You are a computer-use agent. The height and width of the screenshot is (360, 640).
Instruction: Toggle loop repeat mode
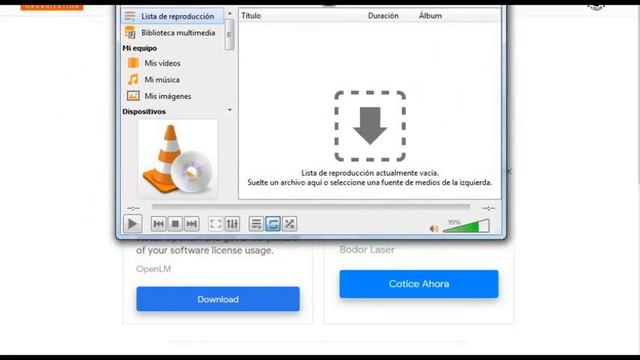pyautogui.click(x=273, y=224)
